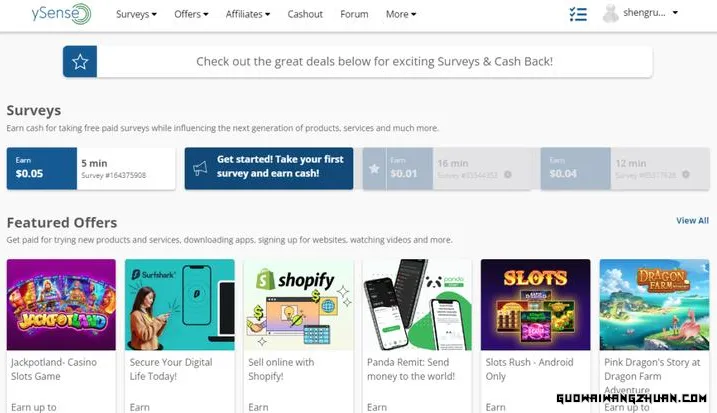Click the gear icon on 16 min survey
The height and width of the screenshot is (413, 717).
pos(508,174)
